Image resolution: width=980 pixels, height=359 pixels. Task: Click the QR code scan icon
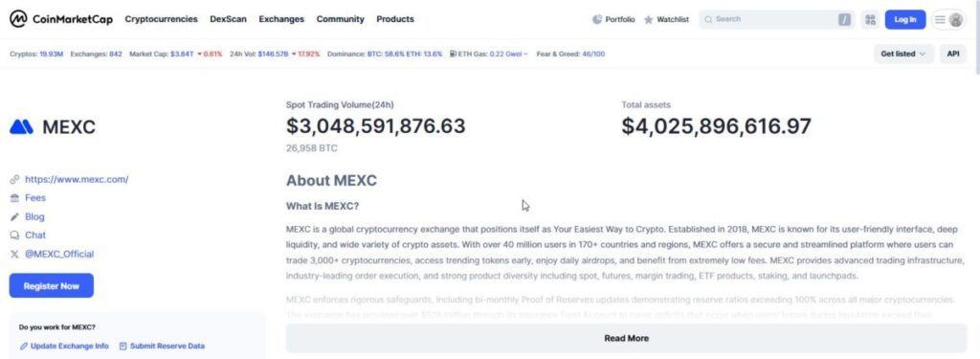(x=870, y=19)
